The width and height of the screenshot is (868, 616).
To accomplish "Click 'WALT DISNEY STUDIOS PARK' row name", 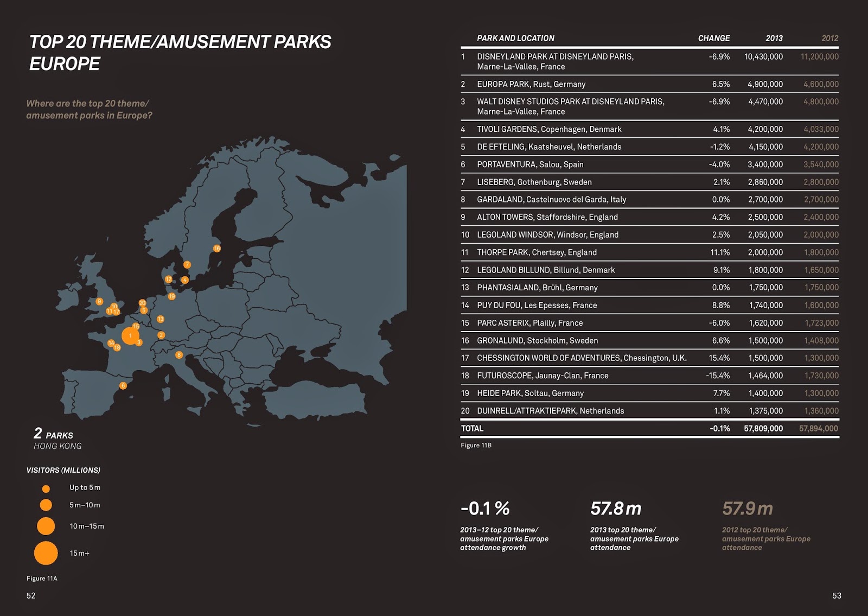I will (x=571, y=101).
